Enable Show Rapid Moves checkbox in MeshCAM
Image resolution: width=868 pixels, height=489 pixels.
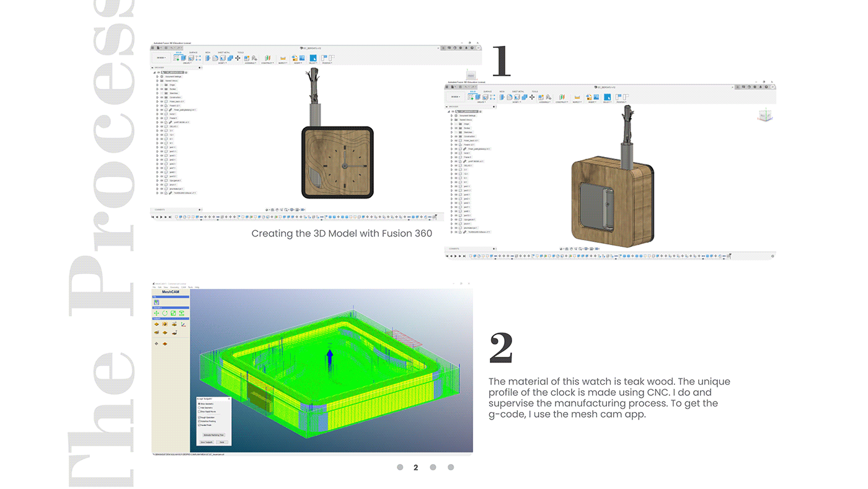click(199, 411)
